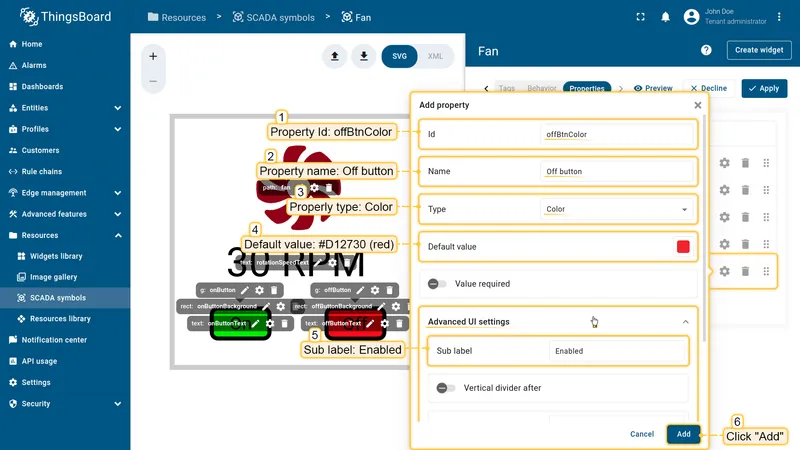Open settings gear for onButtonText tag
Viewport: 800px width, 450px height.
click(x=270, y=323)
